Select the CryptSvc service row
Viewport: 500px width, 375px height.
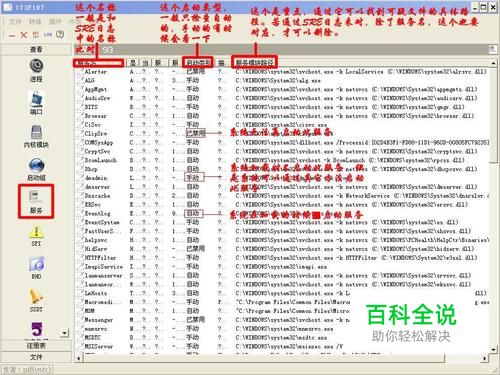coord(282,151)
